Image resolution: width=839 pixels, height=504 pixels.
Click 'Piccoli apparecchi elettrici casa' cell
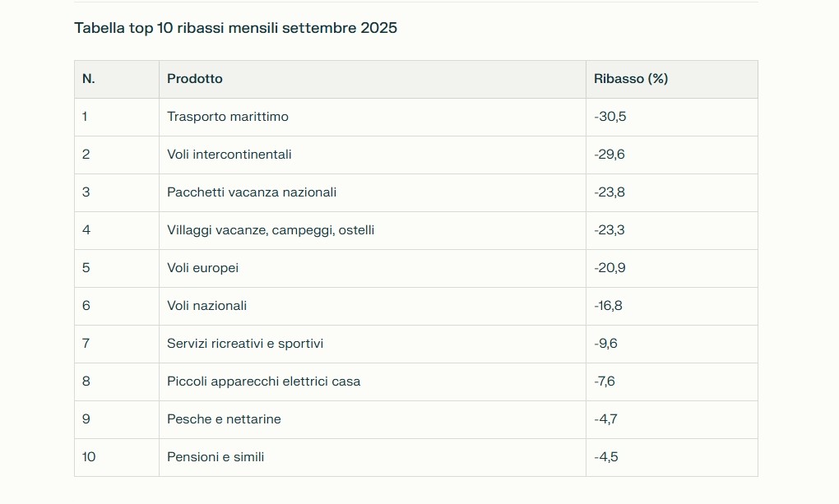tap(264, 381)
